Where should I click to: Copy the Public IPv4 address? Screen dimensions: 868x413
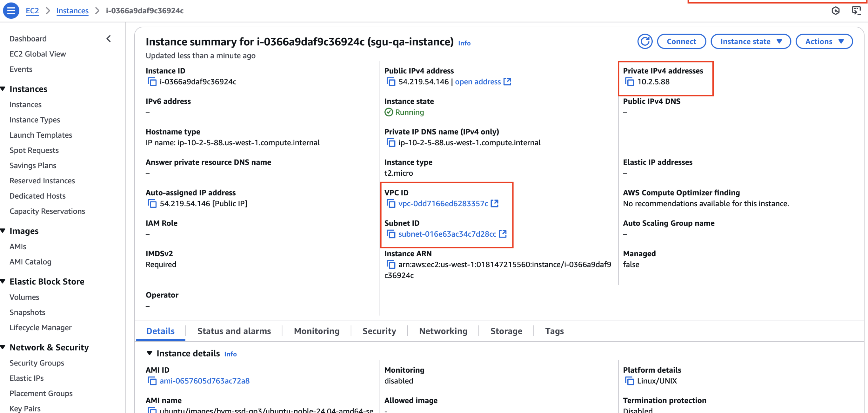tap(391, 82)
